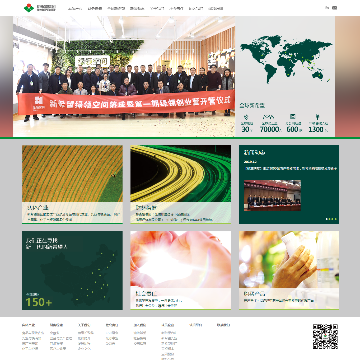This screenshot has width=360, height=360.
Task: Click the icon above the 30 statistic
Action: (x=246, y=117)
